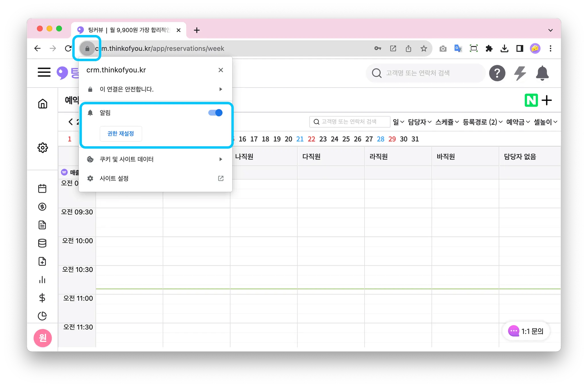This screenshot has height=387, width=588.
Task: Open the pie chart sidebar icon
Action: pos(42,316)
